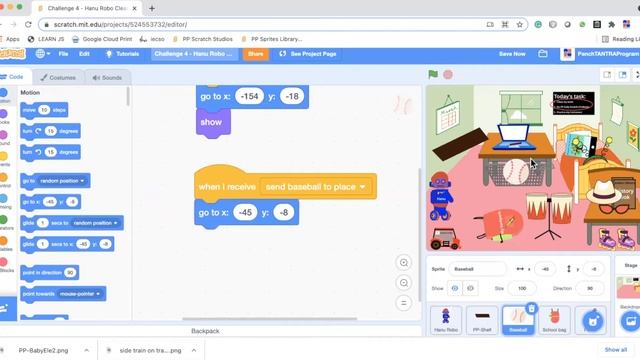The image size is (640, 360).
Task: Open 'send baseball to place' message dropdown
Action: tap(362, 187)
